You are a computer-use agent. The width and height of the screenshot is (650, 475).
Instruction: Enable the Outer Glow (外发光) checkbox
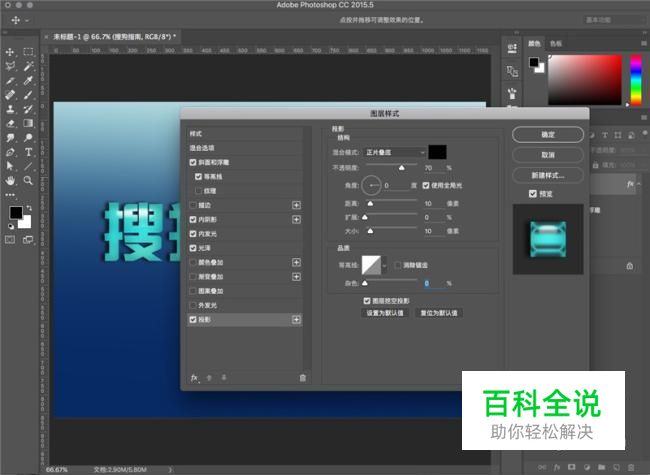(193, 305)
